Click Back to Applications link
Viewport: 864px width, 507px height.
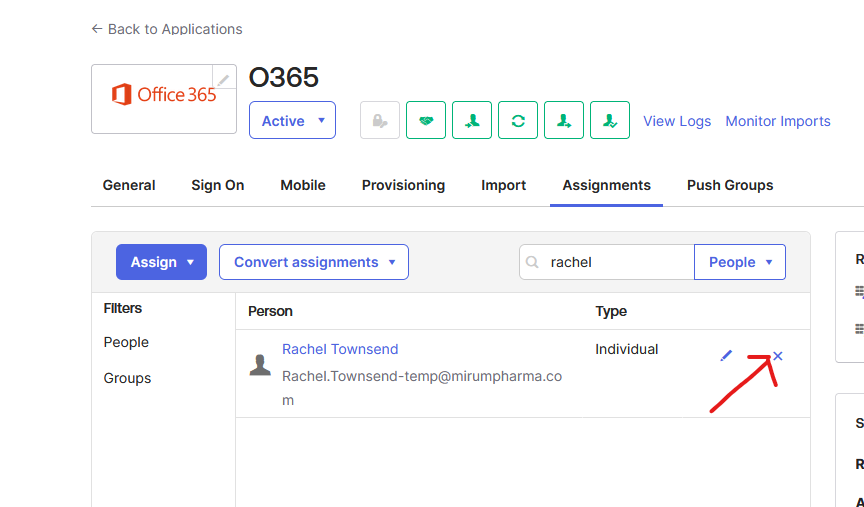[x=167, y=29]
